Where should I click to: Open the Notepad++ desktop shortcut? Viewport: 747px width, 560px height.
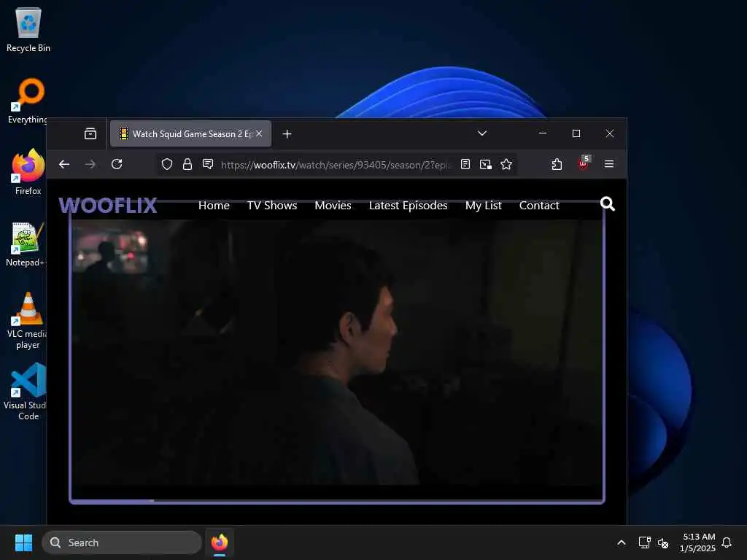(x=26, y=244)
